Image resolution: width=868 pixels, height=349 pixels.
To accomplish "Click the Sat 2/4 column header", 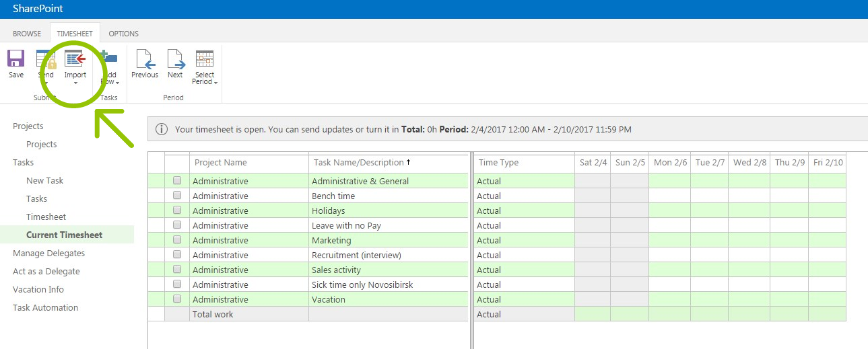I will point(593,163).
